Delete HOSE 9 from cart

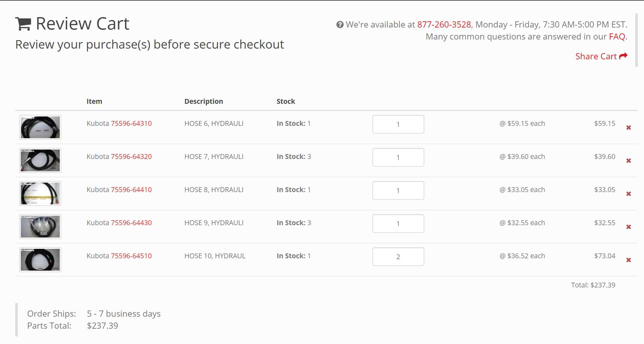click(629, 227)
